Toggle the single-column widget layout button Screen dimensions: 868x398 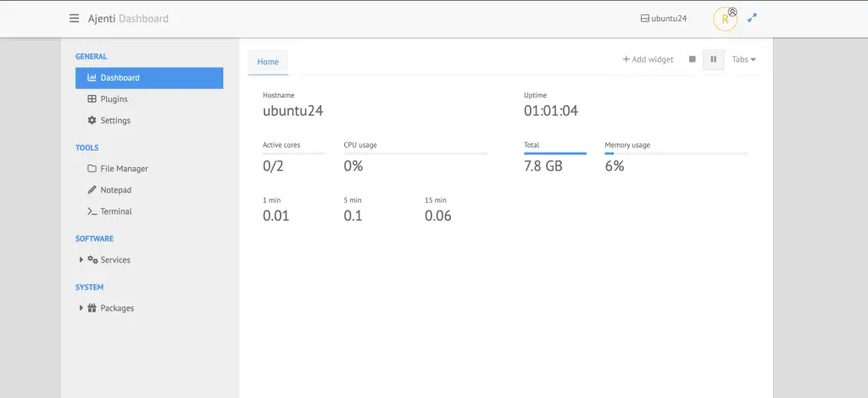point(693,59)
